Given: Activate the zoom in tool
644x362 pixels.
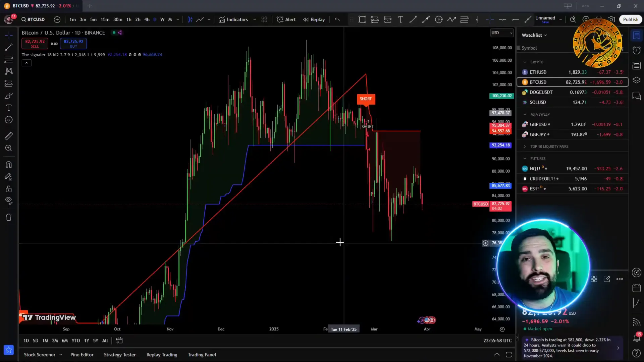Looking at the screenshot, I should coord(9,148).
